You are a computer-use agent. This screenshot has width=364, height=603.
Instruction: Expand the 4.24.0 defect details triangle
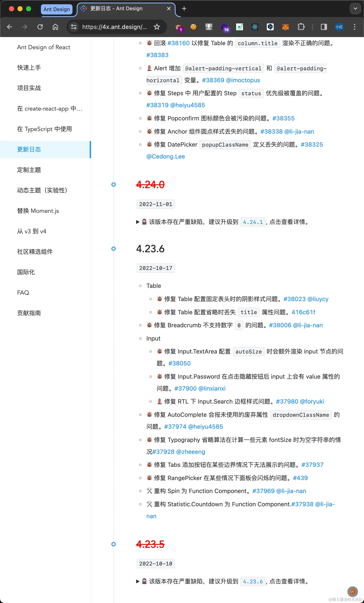138,222
